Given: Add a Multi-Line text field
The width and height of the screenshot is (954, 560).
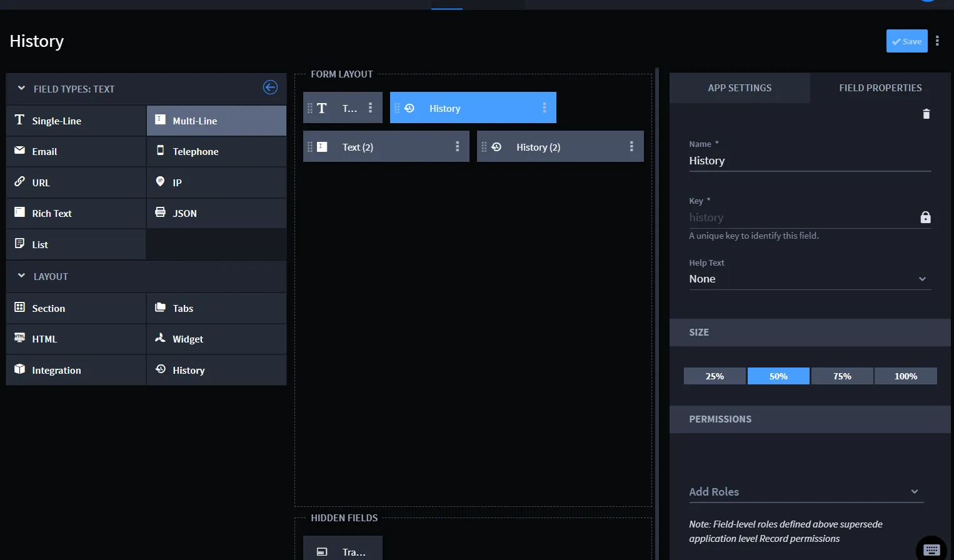Looking at the screenshot, I should point(216,121).
